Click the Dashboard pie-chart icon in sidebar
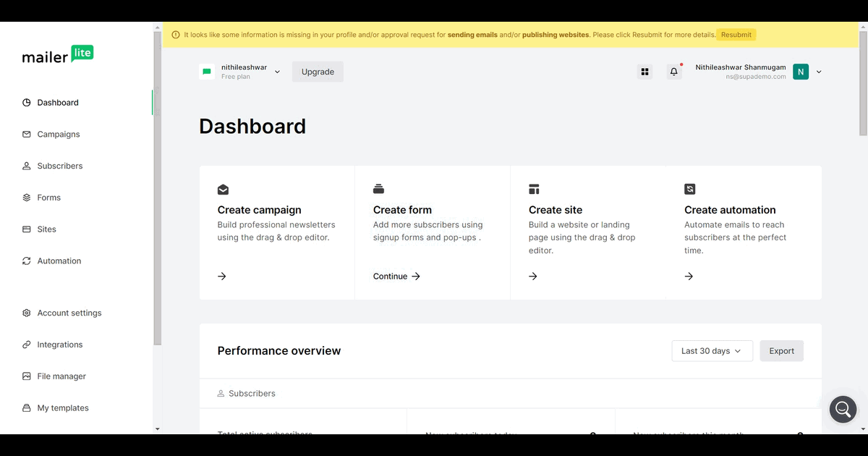The height and width of the screenshot is (456, 868). pos(27,103)
